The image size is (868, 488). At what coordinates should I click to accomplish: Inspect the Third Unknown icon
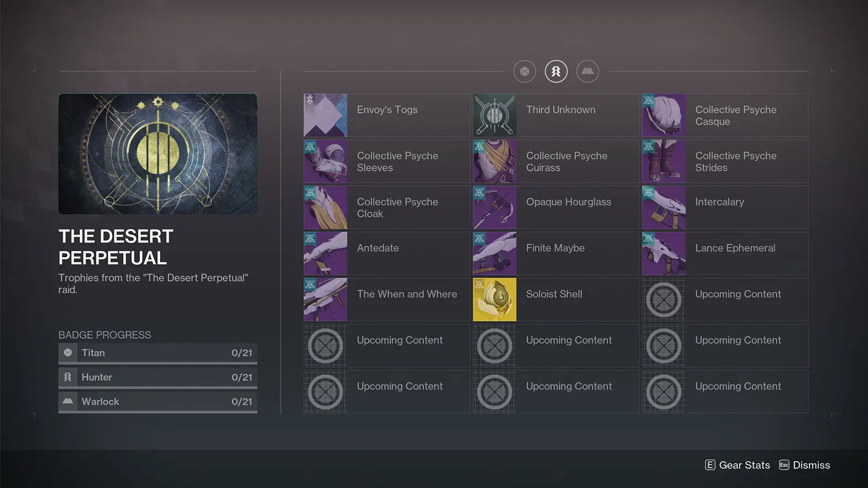click(x=495, y=115)
